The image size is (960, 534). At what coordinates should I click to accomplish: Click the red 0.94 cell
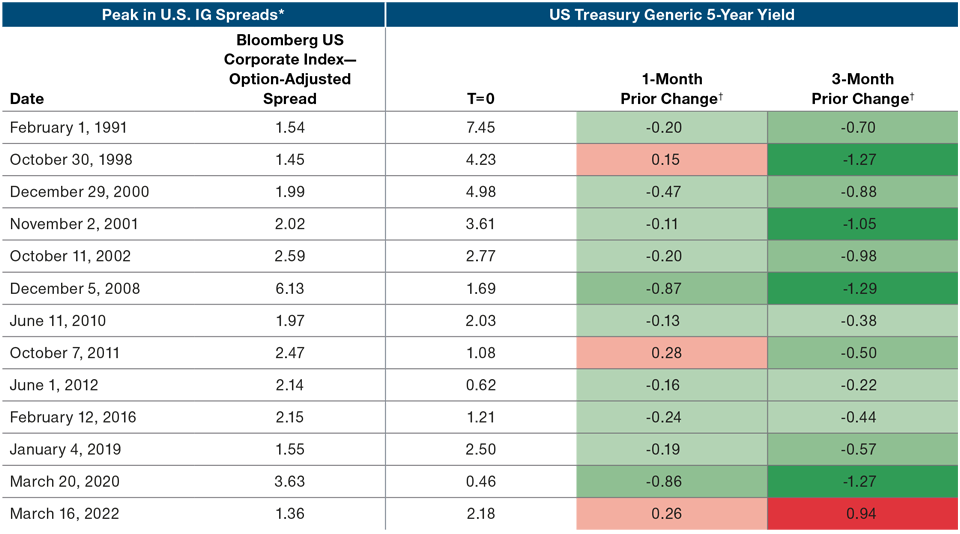(x=863, y=514)
